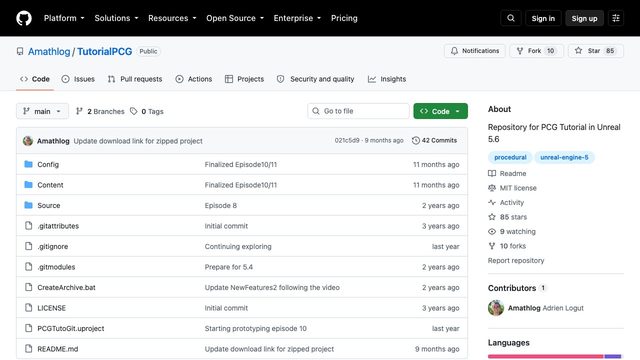
Task: Expand the Platform menu
Action: coord(64,18)
